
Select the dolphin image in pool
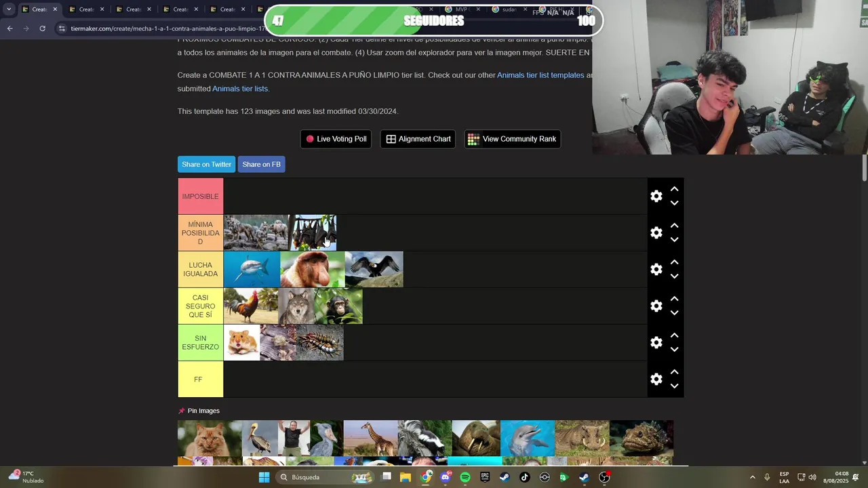pyautogui.click(x=528, y=439)
